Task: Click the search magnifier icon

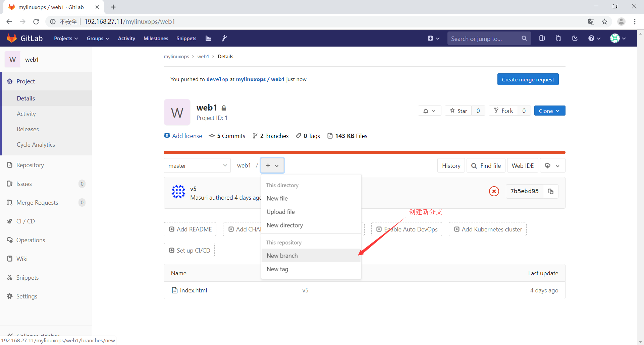Action: 524,38
